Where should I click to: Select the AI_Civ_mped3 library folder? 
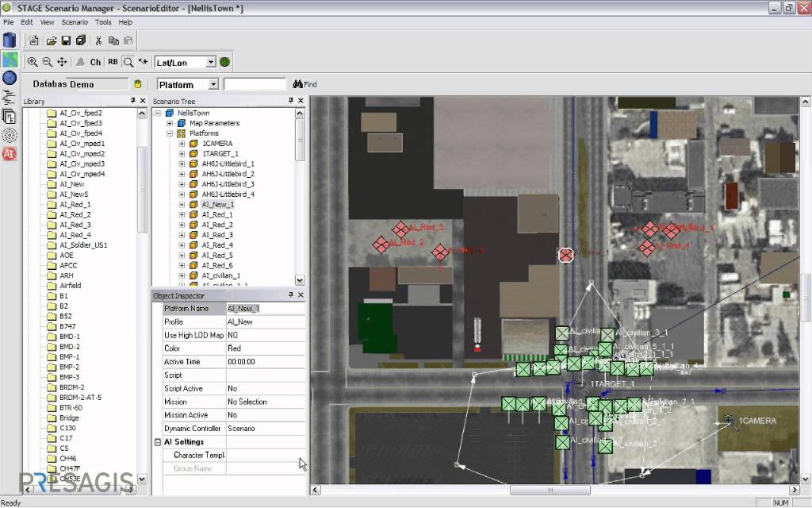click(82, 164)
